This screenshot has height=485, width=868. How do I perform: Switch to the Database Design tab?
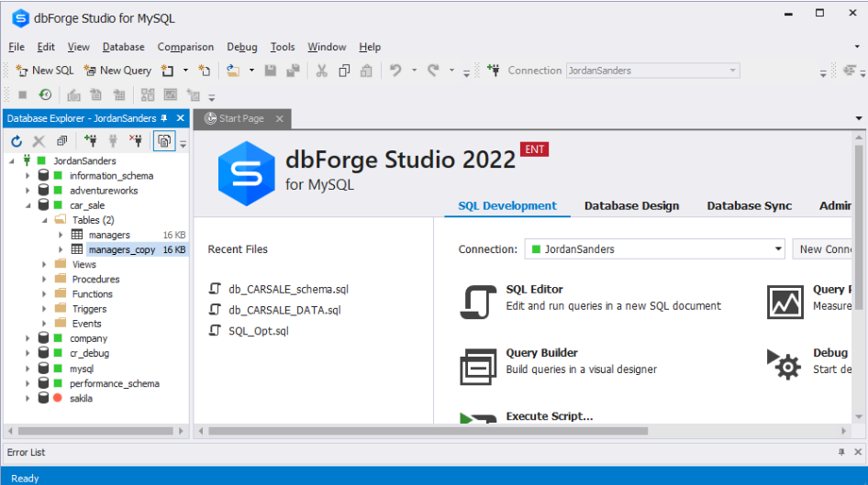coord(631,205)
